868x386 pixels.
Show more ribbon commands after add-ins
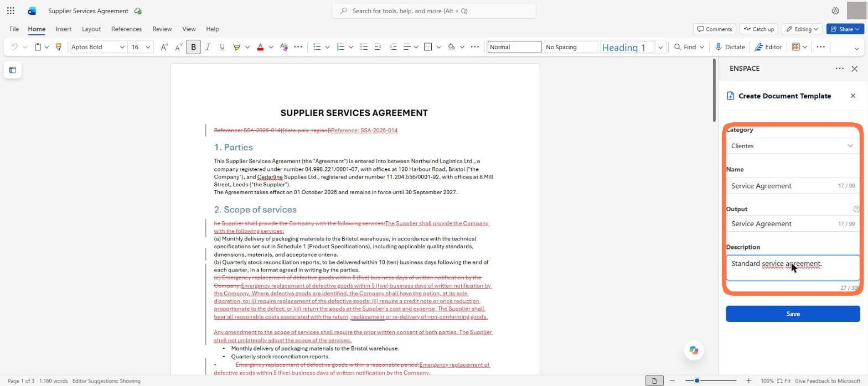click(821, 47)
